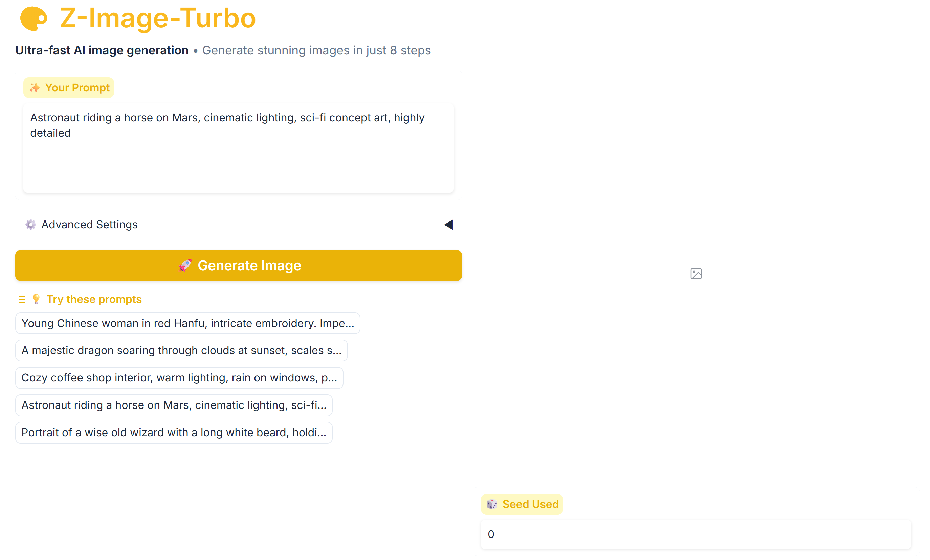Click the sparkles icon beside Your Prompt
This screenshot has width=930, height=560.
click(35, 88)
